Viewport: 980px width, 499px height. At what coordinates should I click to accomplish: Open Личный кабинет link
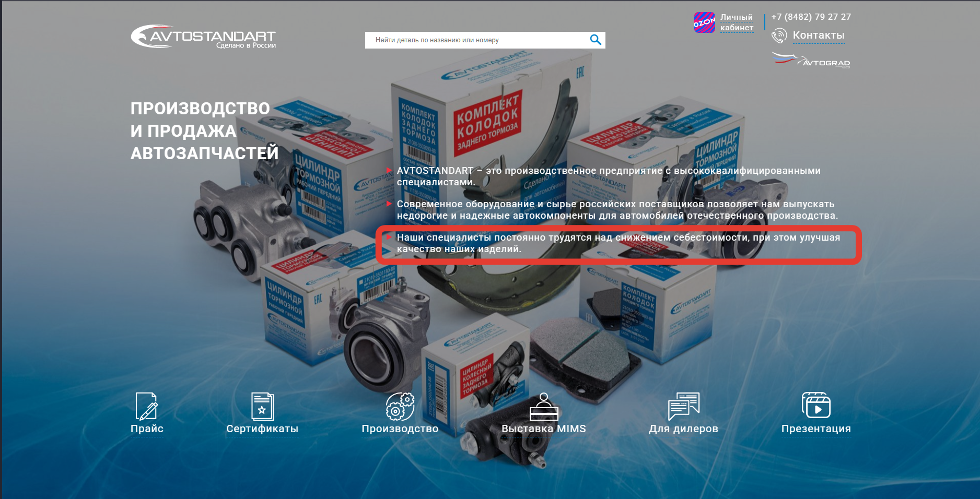tap(737, 22)
